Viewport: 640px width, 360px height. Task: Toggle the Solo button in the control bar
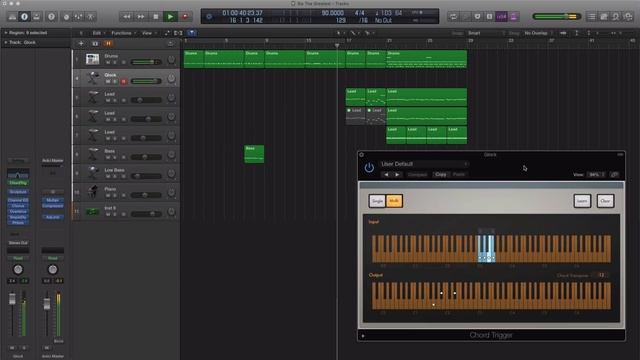point(489,17)
